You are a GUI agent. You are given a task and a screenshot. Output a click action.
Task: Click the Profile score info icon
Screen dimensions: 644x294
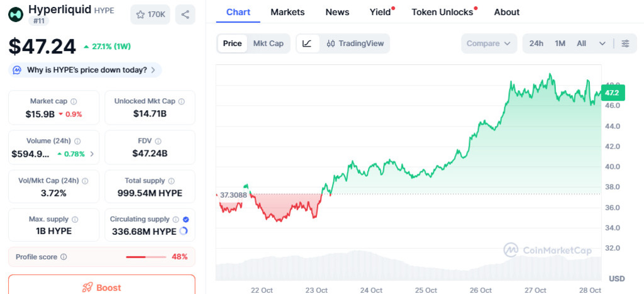[64, 257]
